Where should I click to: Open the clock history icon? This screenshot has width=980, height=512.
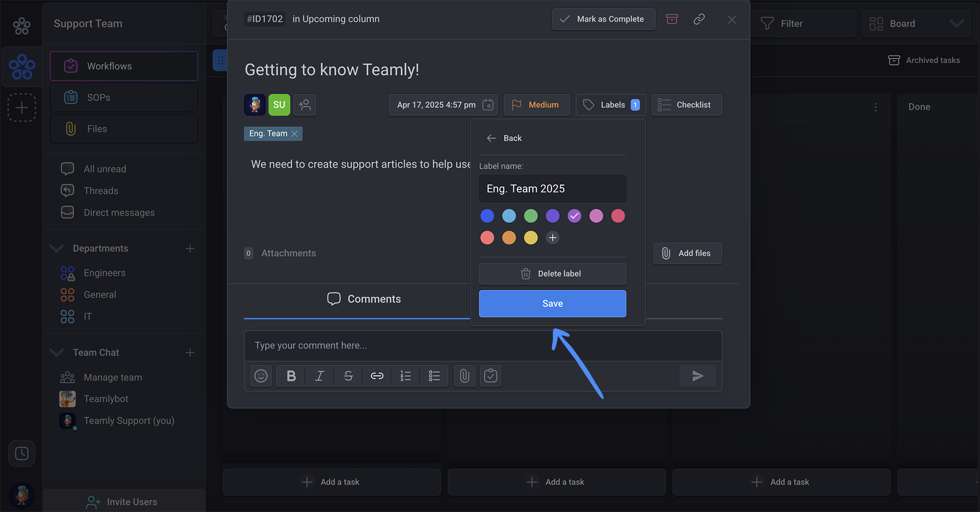coord(22,453)
